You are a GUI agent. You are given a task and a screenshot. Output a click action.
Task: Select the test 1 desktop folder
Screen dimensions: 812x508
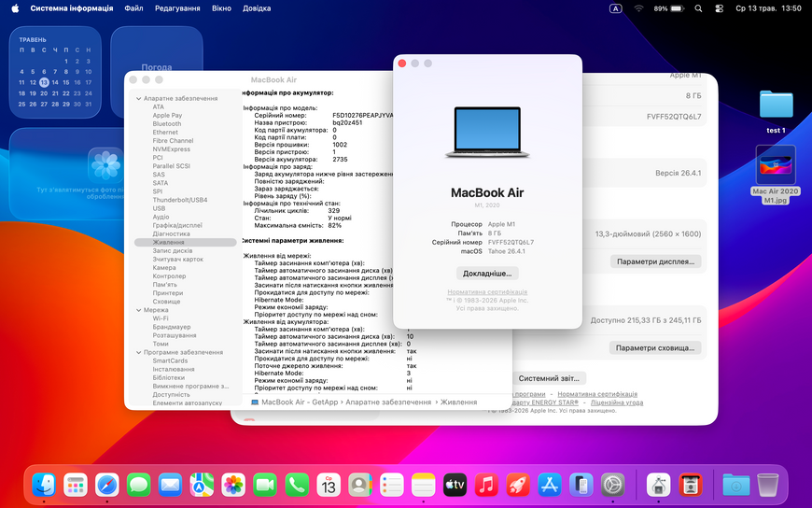click(776, 110)
